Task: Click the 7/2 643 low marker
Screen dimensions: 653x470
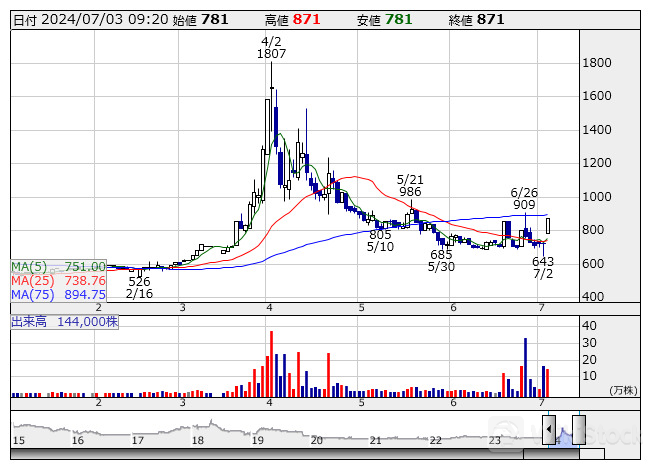Action: pos(543,267)
